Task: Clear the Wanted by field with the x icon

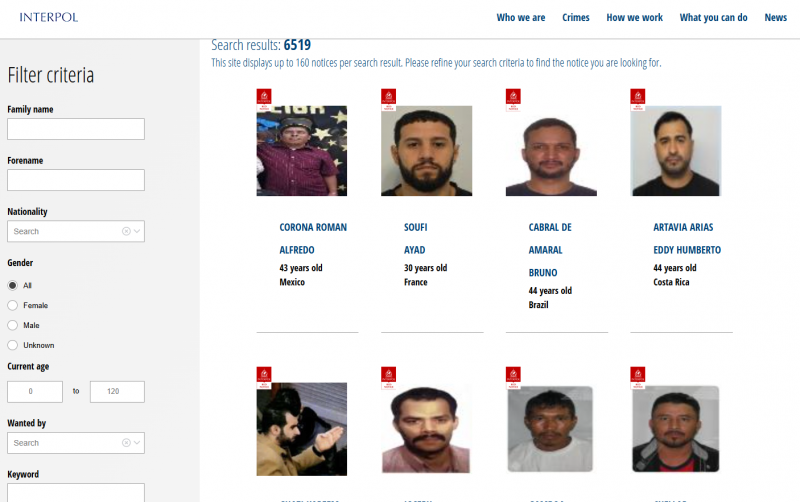Action: (126, 443)
